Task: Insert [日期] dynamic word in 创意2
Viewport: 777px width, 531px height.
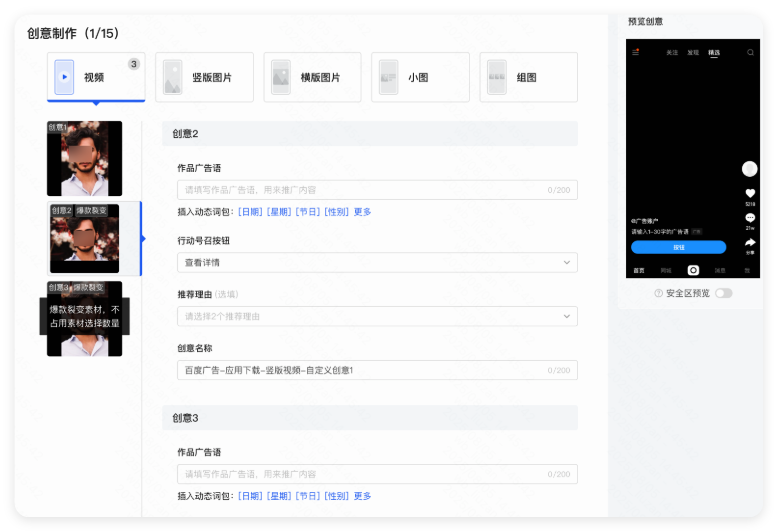Action: [250, 212]
